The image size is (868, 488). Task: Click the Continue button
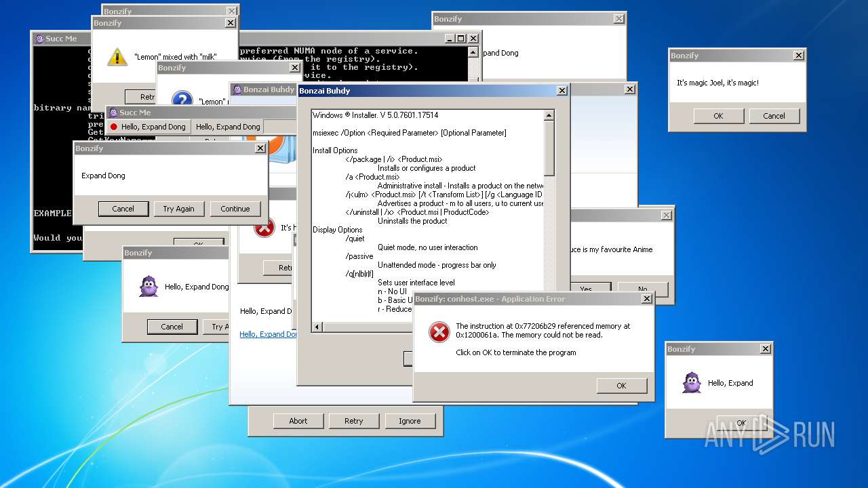click(x=235, y=209)
